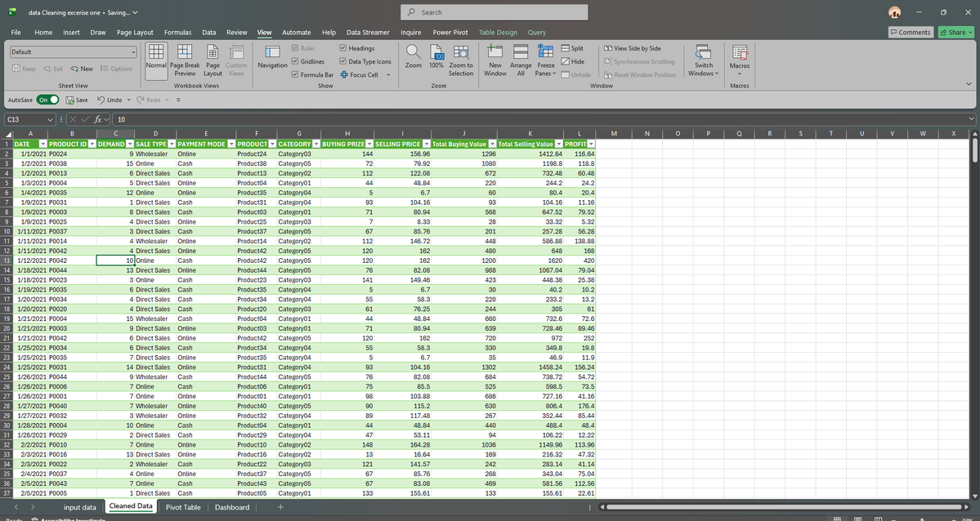Split the worksheet window

click(572, 48)
